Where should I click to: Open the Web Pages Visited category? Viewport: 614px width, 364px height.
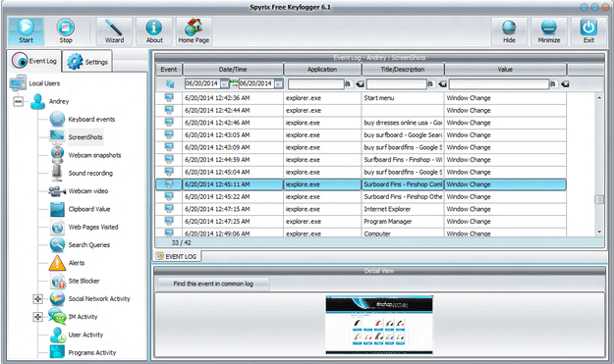point(93,228)
